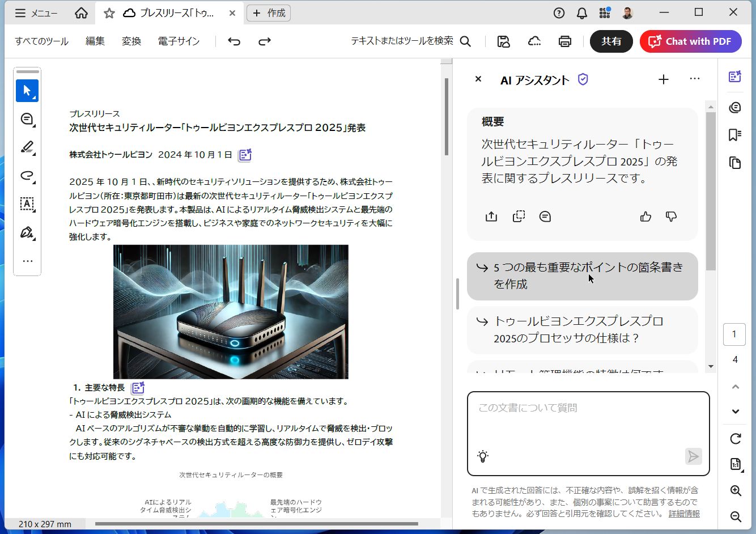Click the AI panel vertical scrollbar
This screenshot has width=756, height=534.
pyautogui.click(x=711, y=193)
